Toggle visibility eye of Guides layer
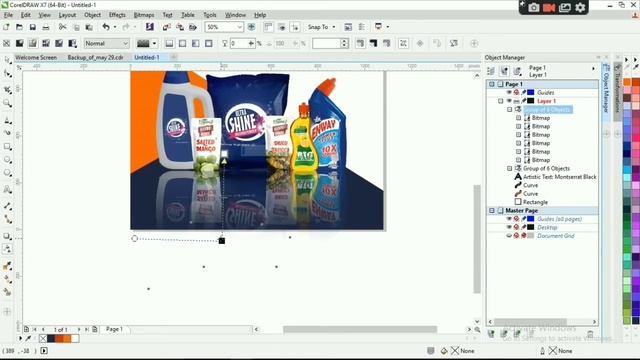Viewport: 640px width, 360px height. point(509,92)
